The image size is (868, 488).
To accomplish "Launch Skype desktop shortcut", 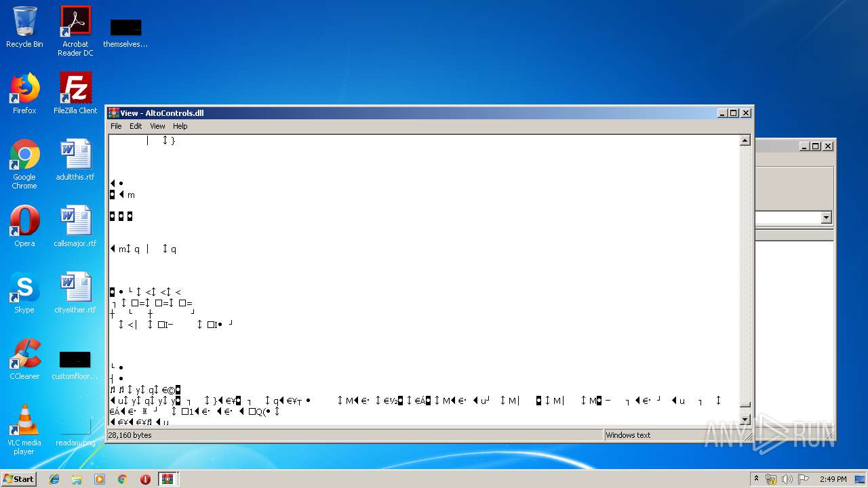I will (24, 293).
